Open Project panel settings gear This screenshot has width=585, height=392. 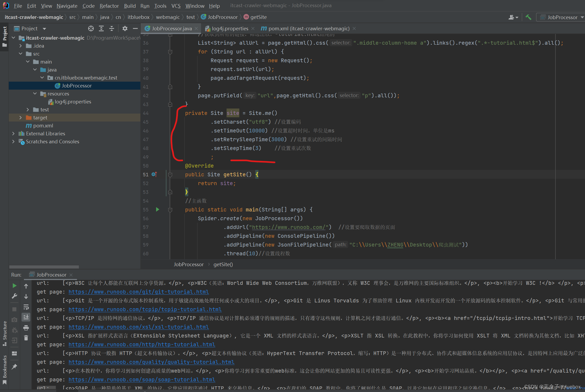pyautogui.click(x=125, y=28)
